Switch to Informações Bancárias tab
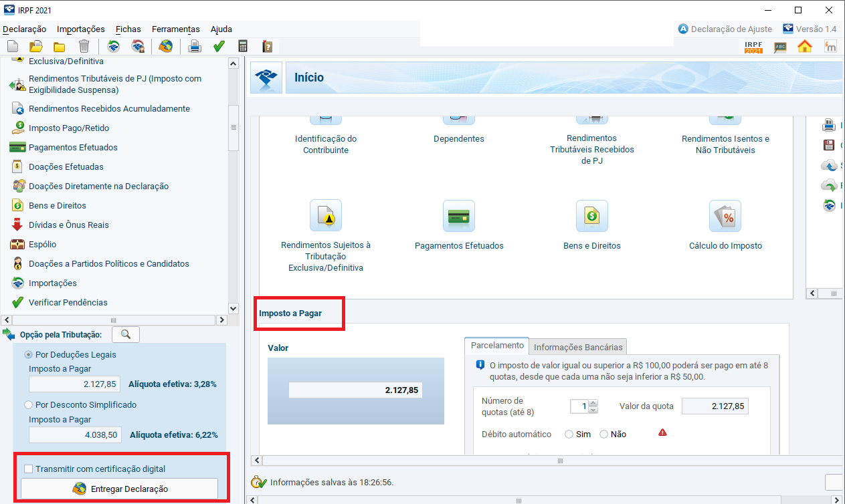The width and height of the screenshot is (845, 504). point(578,346)
